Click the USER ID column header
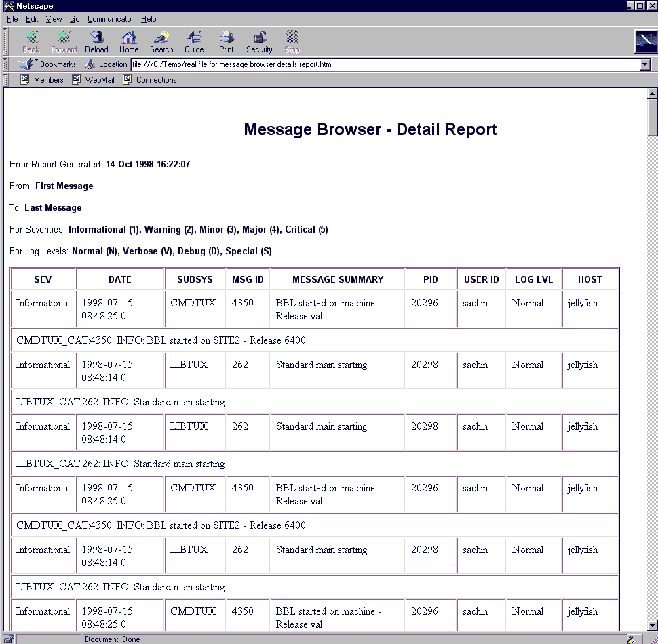The width and height of the screenshot is (658, 644). coord(482,280)
